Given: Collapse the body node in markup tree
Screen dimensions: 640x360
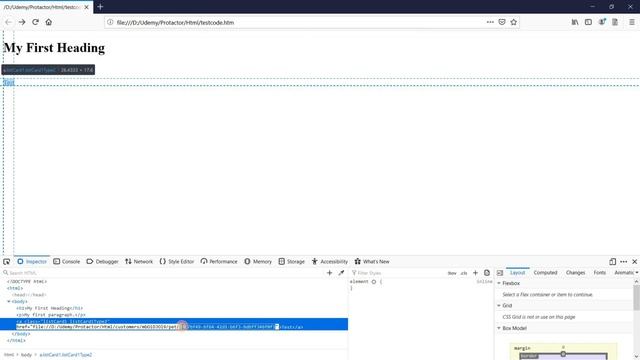Looking at the screenshot, I should 9,302.
